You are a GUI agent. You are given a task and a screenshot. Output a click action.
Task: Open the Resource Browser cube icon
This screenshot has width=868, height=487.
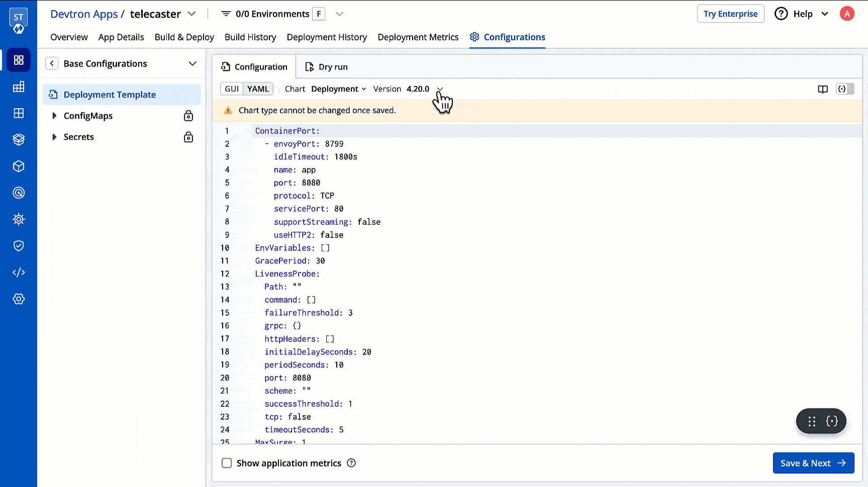point(19,166)
